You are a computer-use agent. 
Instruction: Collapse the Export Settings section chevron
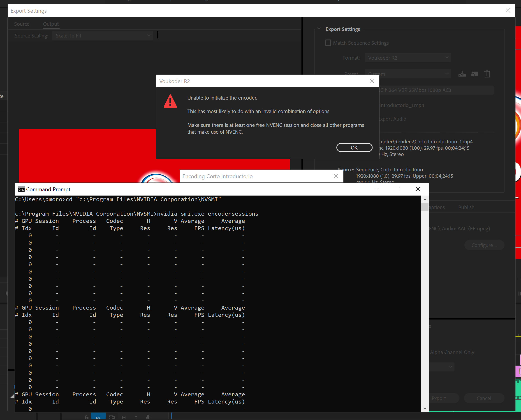(x=319, y=29)
